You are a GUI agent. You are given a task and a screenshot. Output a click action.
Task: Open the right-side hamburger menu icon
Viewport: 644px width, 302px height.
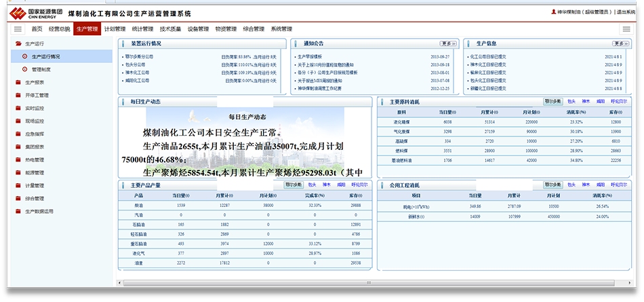pyautogui.click(x=626, y=29)
